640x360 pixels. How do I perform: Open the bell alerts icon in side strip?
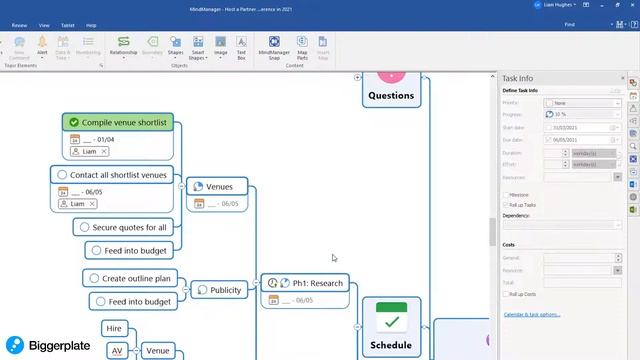pos(633,108)
